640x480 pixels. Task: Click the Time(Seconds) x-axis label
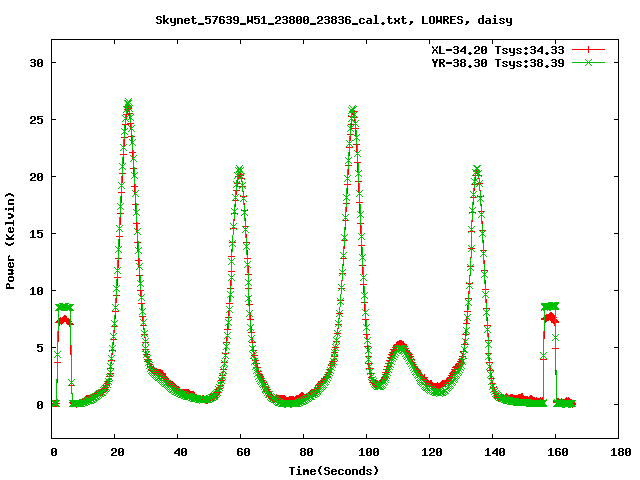pyautogui.click(x=334, y=471)
